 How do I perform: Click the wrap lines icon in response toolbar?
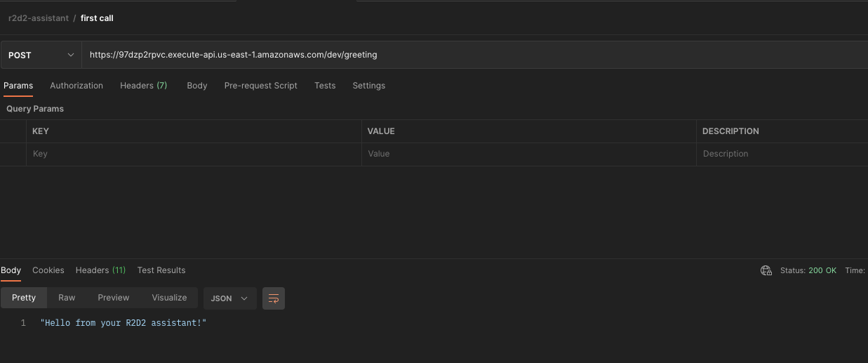click(274, 298)
